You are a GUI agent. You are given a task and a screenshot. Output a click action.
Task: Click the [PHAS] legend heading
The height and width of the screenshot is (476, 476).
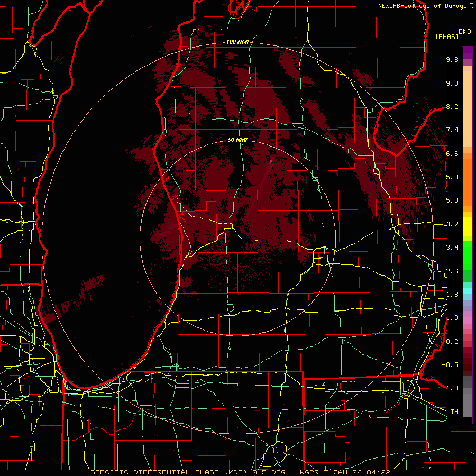click(x=447, y=36)
